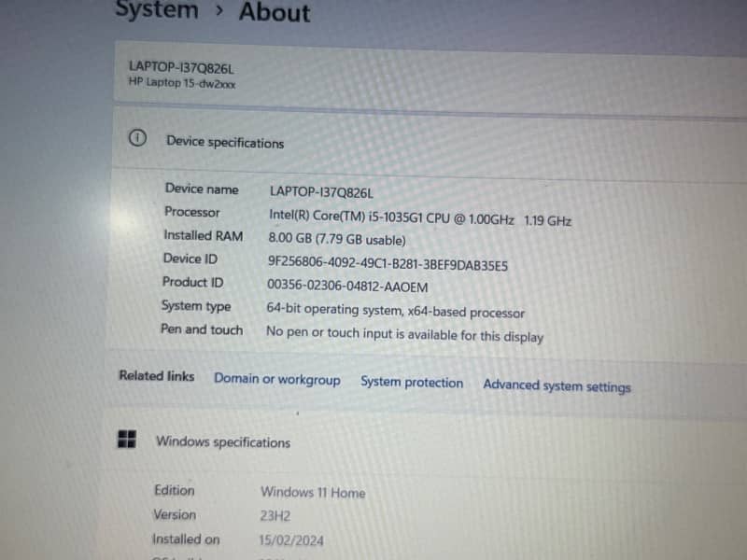Select the Product ID value 00356-02306-04812-AAOEM
The image size is (747, 560).
coord(346,287)
